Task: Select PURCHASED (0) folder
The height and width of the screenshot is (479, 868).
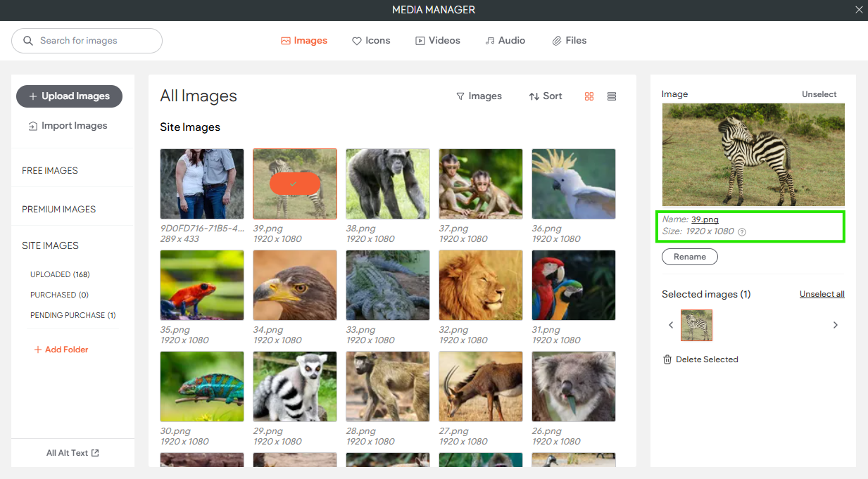Action: 59,295
